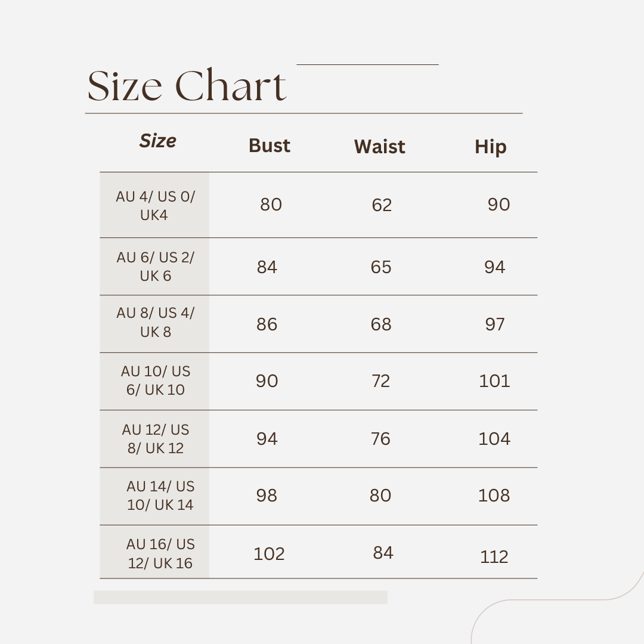Click the AU 6/ US 2/ UK 6 row label
644x644 pixels.
tap(155, 266)
